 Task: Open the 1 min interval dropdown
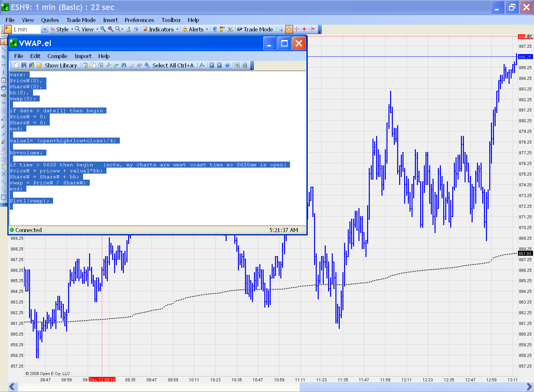45,29
